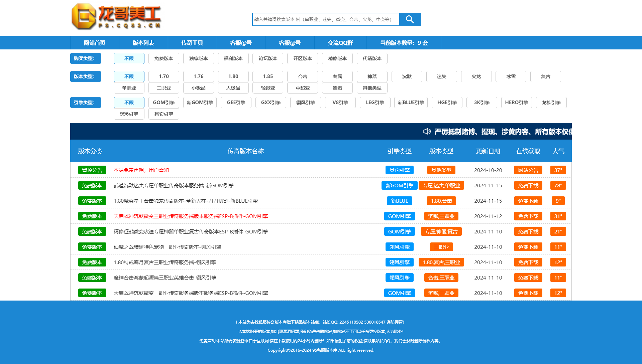The height and width of the screenshot is (364, 642).
Task: Open 1.80魔尊星王合击独家 version link
Action: pos(186,201)
